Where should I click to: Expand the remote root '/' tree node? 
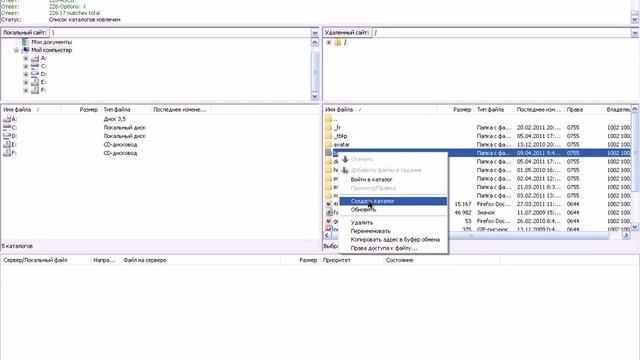pos(329,42)
